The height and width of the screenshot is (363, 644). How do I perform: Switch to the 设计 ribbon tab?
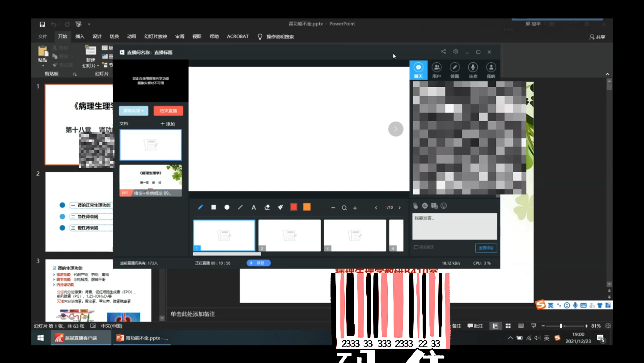pos(97,37)
